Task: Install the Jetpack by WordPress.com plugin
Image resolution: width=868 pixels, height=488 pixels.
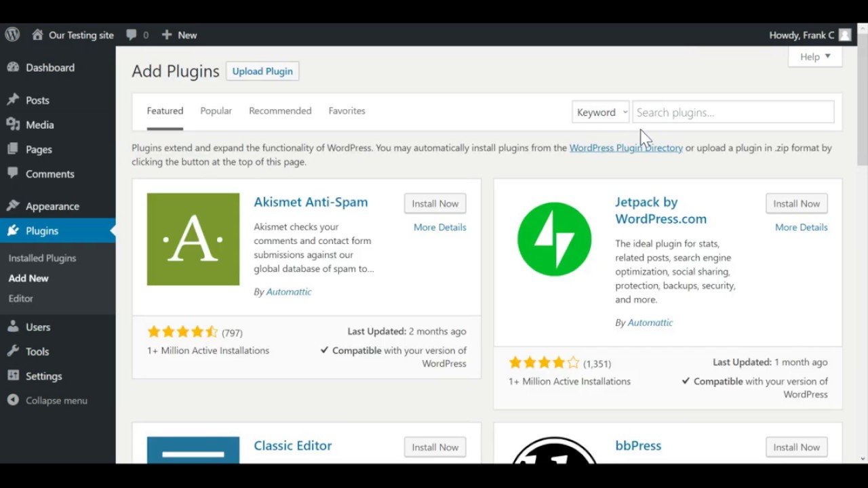Action: pos(796,203)
